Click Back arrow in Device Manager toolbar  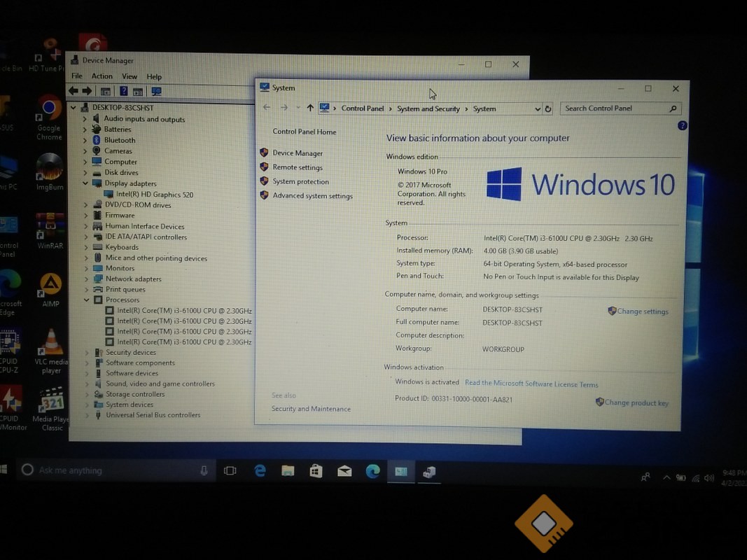pos(74,91)
